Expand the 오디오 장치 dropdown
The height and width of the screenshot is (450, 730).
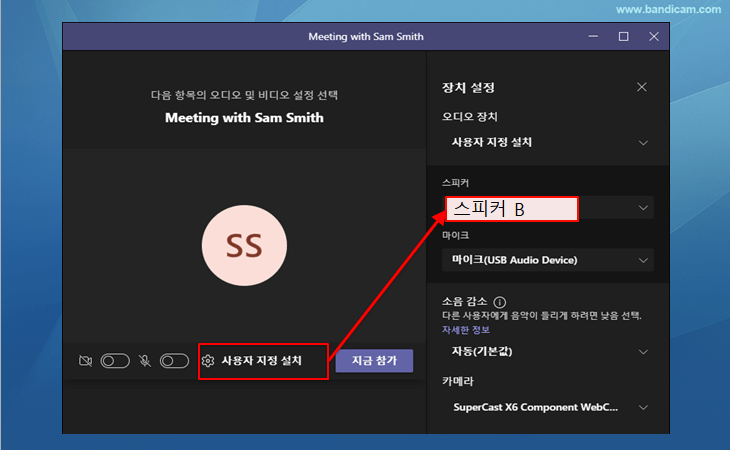548,142
